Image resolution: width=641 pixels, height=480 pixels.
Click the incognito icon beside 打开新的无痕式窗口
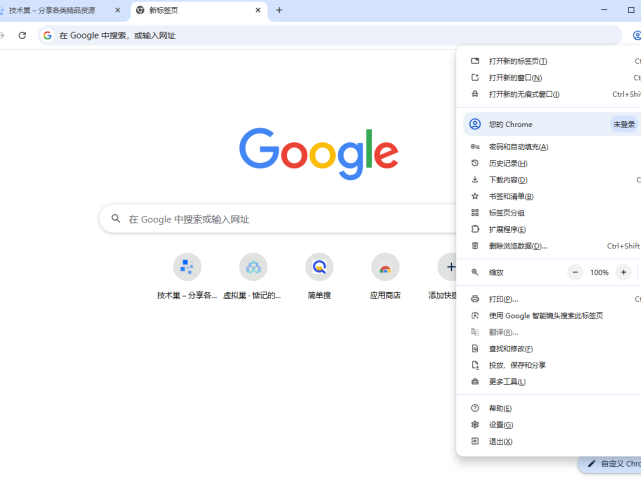(475, 94)
